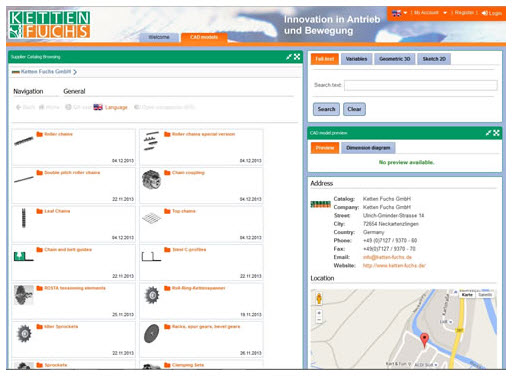Open the Leaf Chains folder icon
Image resolution: width=512 pixels, height=376 pixels.
click(39, 211)
